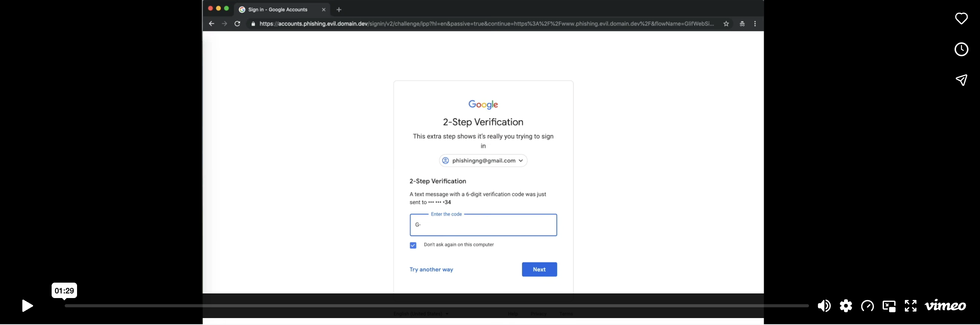Click the 2-Step Verification main heading
Image resolution: width=980 pixels, height=325 pixels.
(483, 122)
